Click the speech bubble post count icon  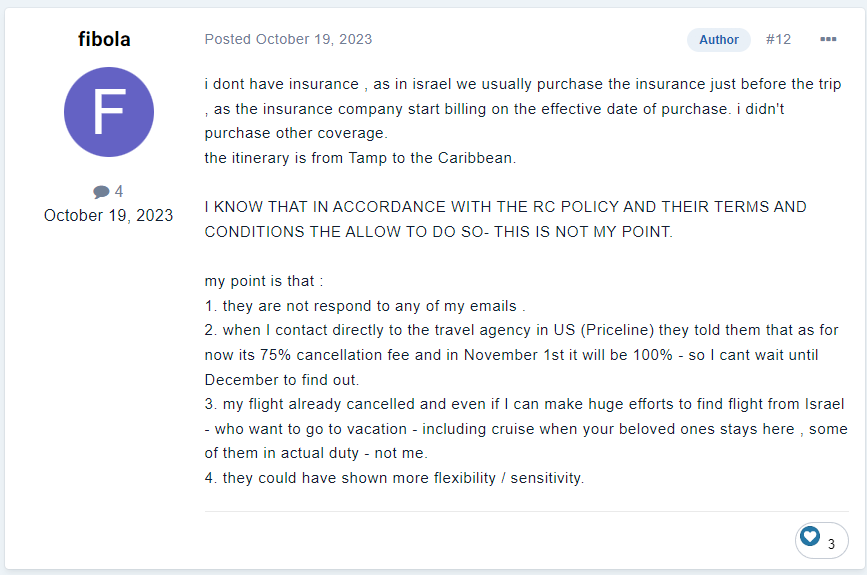point(101,192)
